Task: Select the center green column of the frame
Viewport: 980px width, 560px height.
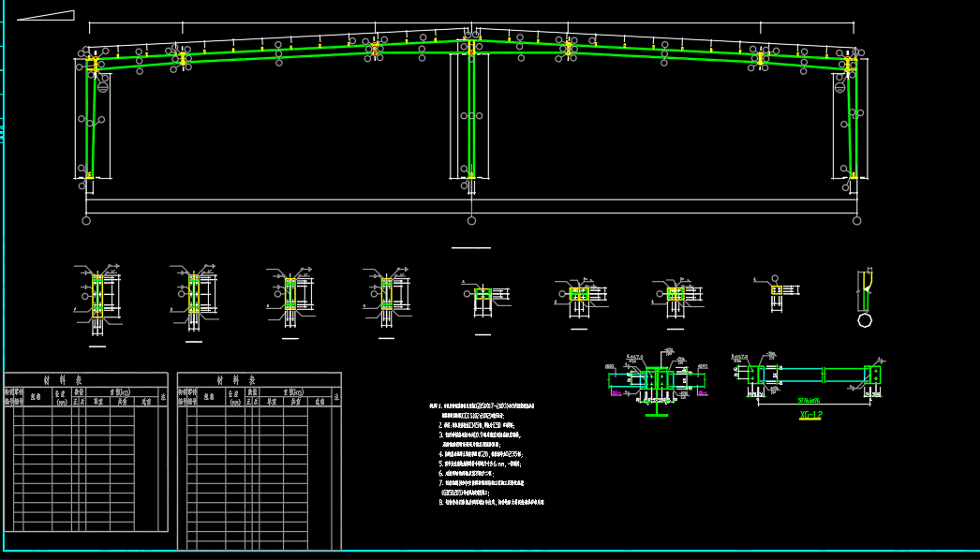Action: (x=471, y=112)
